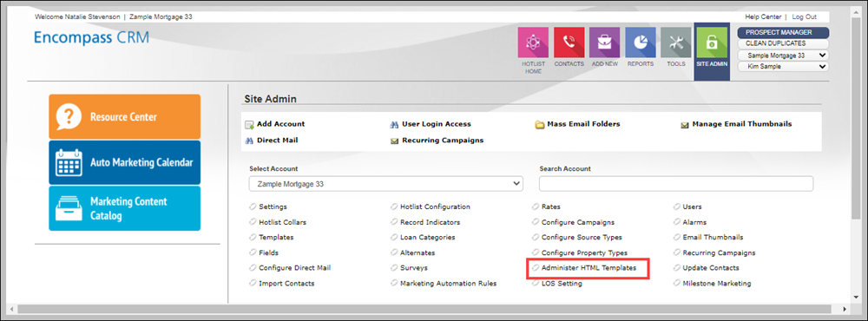Open the Select Account dropdown

[x=386, y=183]
